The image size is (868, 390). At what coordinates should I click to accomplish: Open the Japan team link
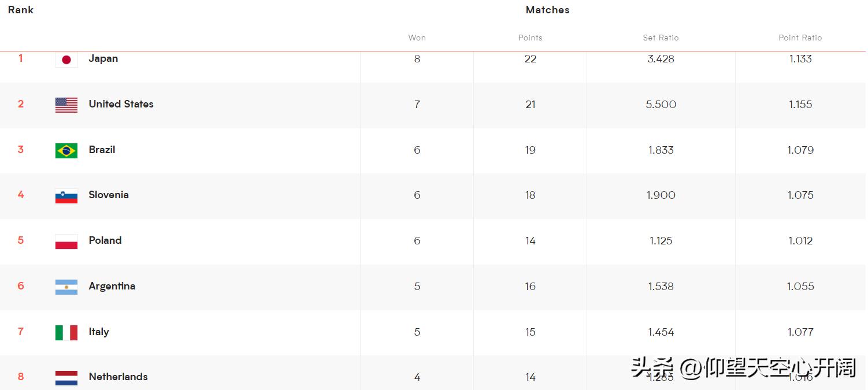(x=103, y=58)
